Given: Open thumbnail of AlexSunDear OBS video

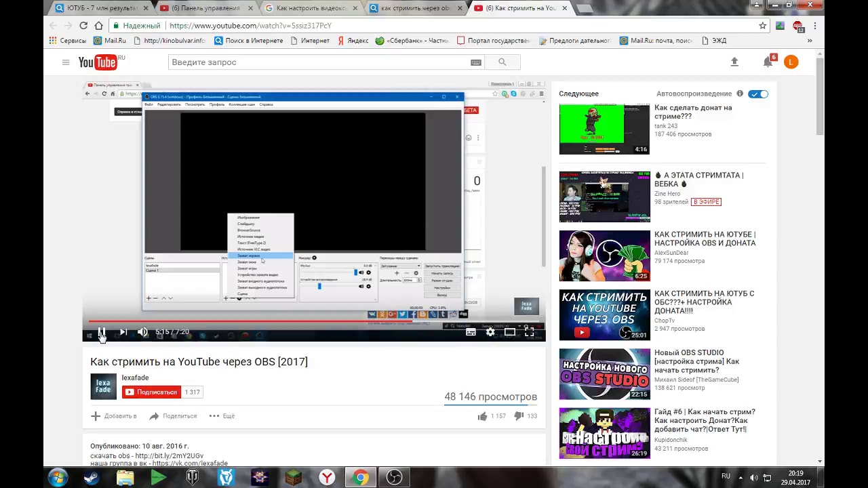Looking at the screenshot, I should 604,256.
